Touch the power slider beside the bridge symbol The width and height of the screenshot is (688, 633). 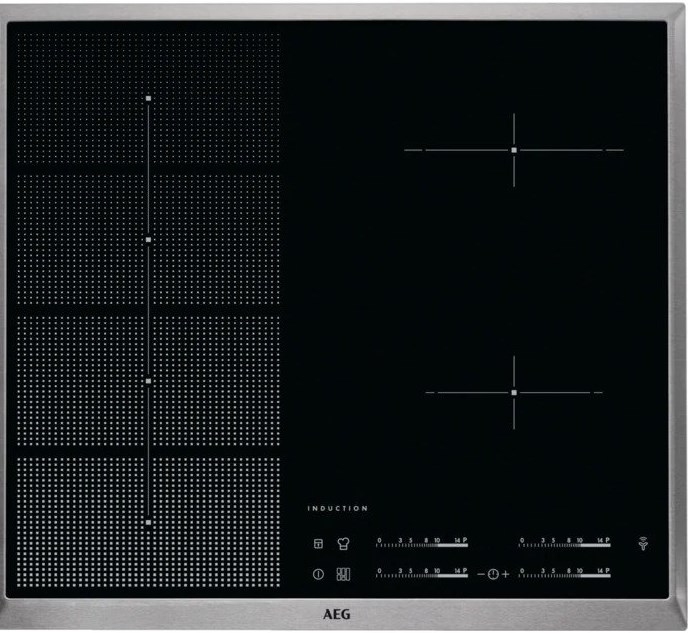click(422, 573)
